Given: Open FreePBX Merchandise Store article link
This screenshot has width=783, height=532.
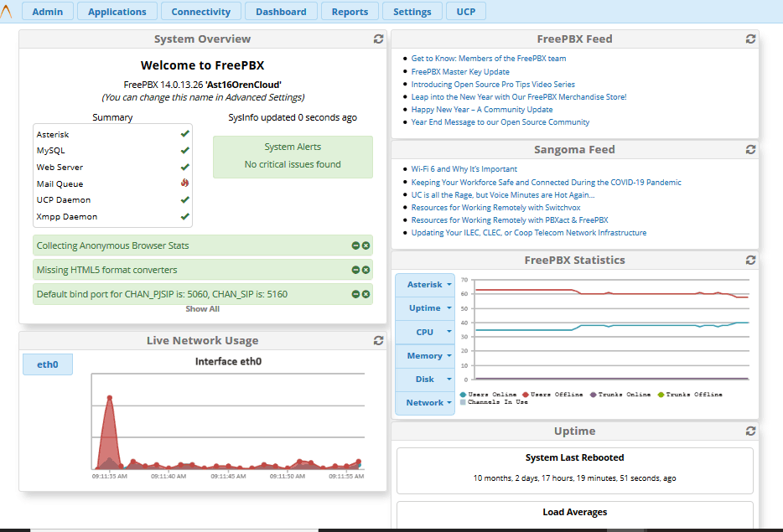Looking at the screenshot, I should [519, 97].
